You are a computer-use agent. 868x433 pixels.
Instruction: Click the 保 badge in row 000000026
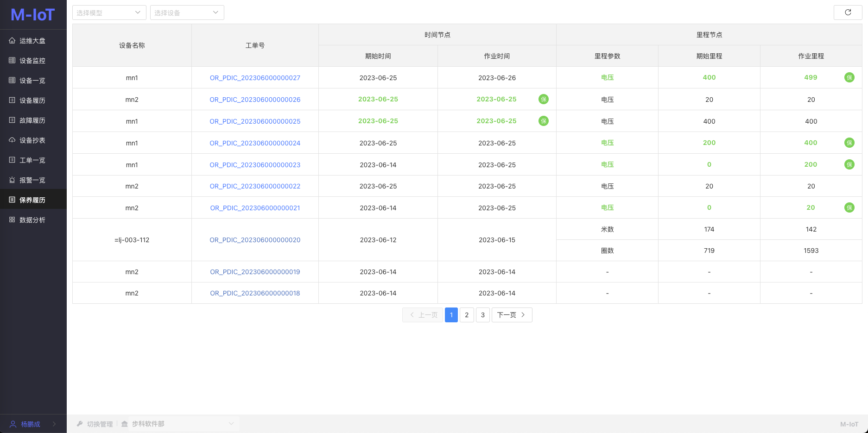(543, 99)
